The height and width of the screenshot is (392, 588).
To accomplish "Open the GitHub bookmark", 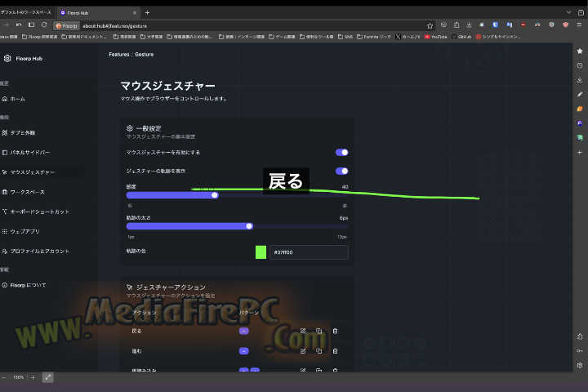I will coord(461,37).
